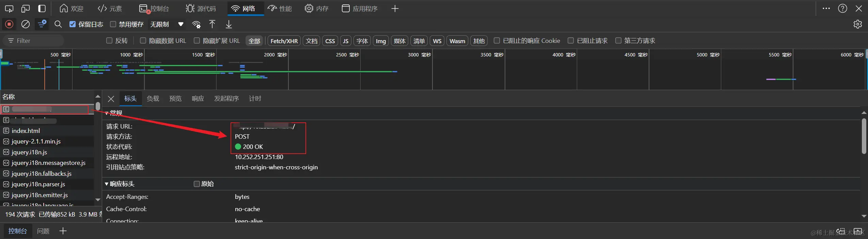Clear the network log
The height and width of the screenshot is (239, 868).
(26, 24)
